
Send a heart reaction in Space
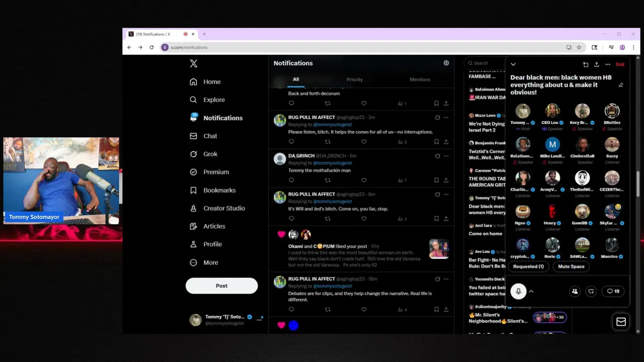[591, 291]
